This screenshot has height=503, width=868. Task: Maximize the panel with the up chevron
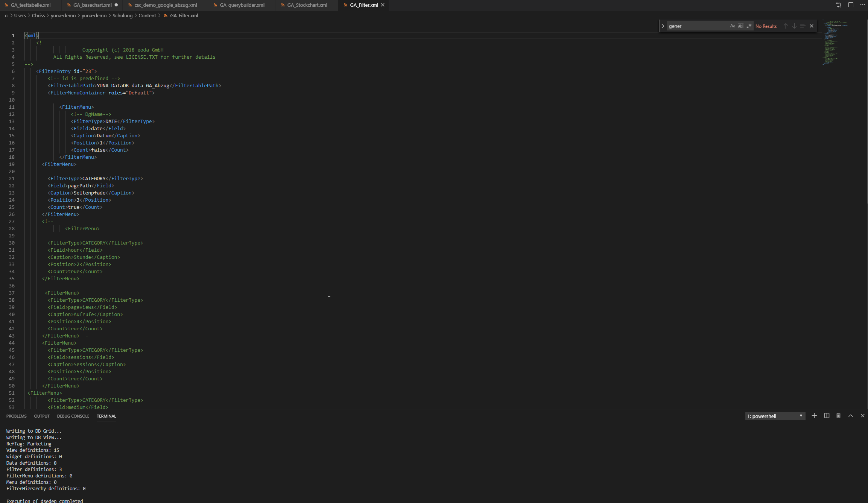(851, 416)
